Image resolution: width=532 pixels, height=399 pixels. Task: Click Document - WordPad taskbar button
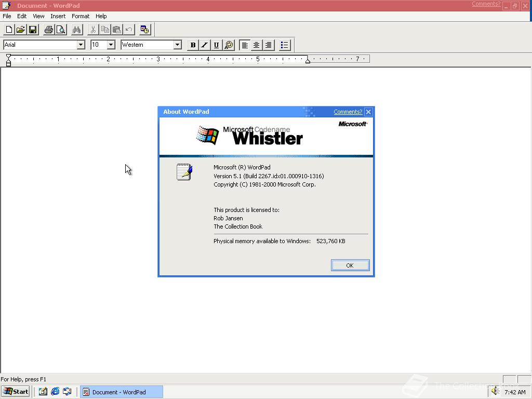[122, 392]
